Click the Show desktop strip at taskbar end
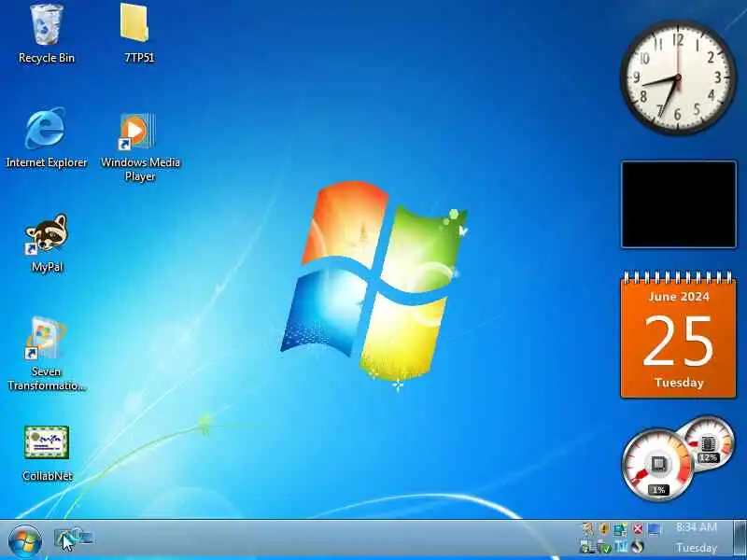 740,538
